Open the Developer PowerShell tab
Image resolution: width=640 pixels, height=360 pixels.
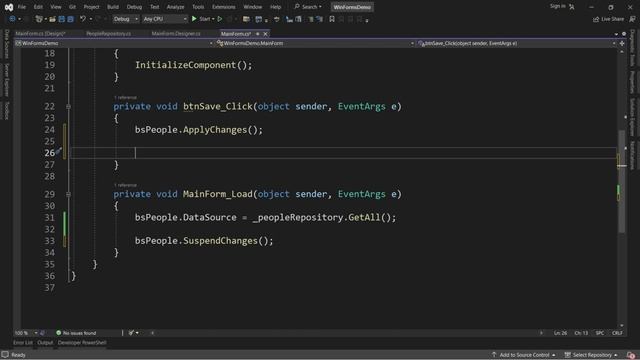(x=82, y=342)
